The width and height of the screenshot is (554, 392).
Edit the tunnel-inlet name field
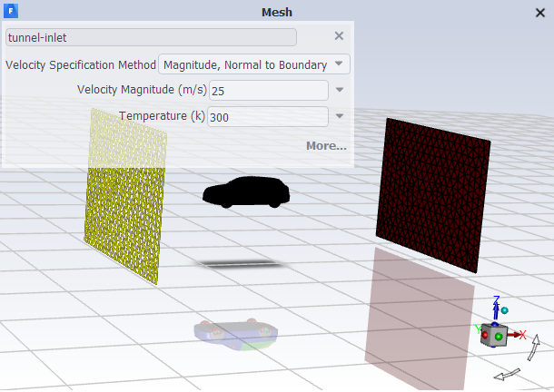(x=151, y=37)
